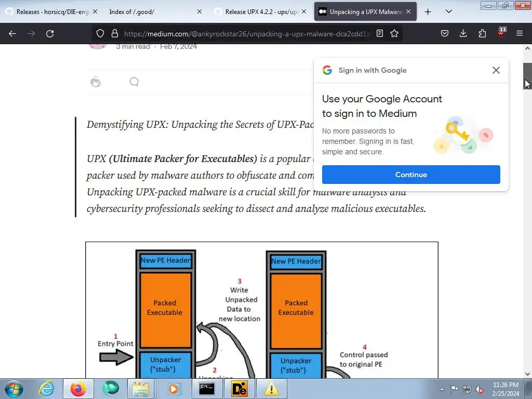
Task: Click the Google logo in sign-in popup
Action: (327, 70)
